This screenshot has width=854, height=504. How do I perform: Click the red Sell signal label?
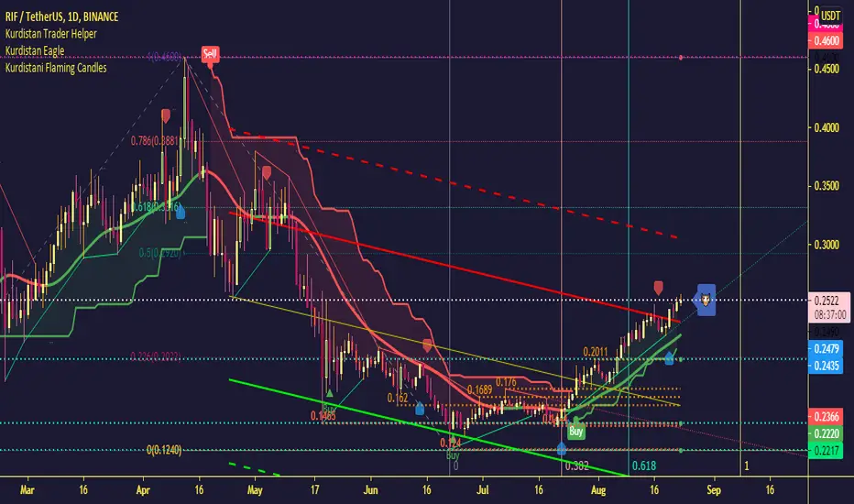[210, 54]
